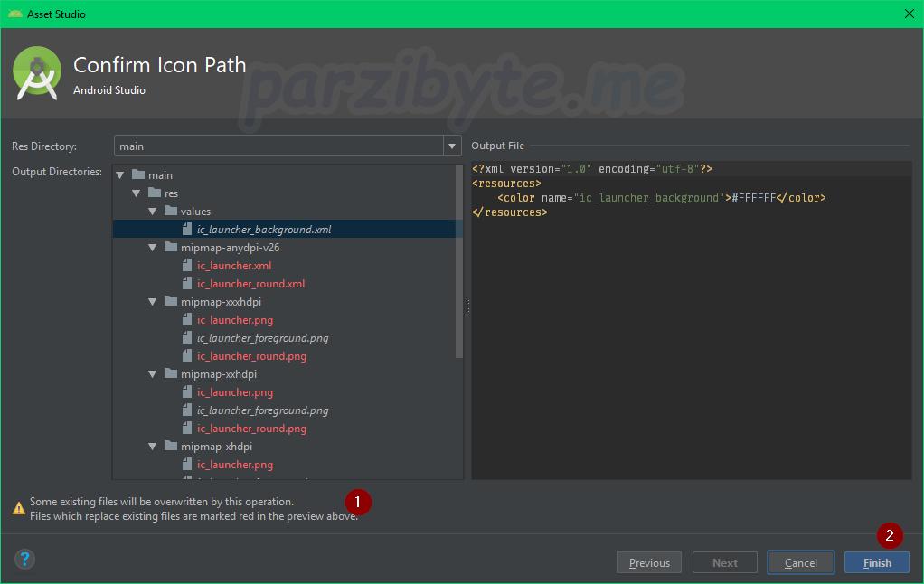Image resolution: width=924 pixels, height=584 pixels.
Task: Click the Android Studio logo icon
Action: [x=37, y=75]
